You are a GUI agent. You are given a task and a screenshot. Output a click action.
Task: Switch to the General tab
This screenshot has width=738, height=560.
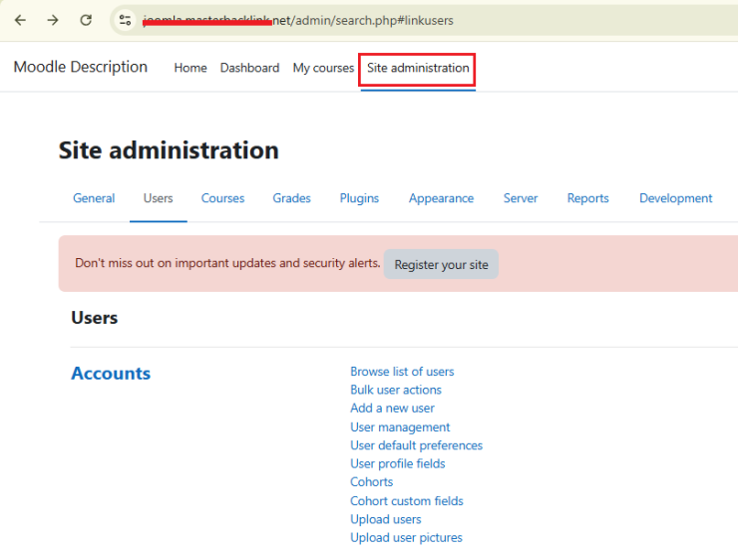coord(94,198)
